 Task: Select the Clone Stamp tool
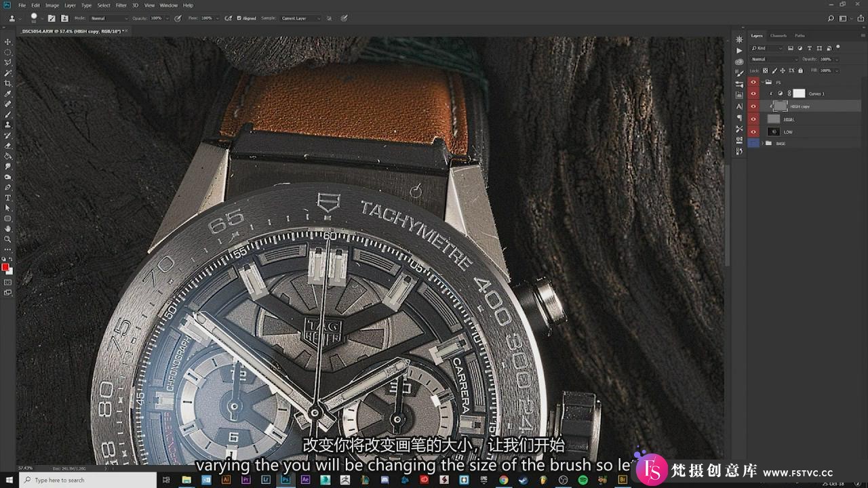[8, 125]
